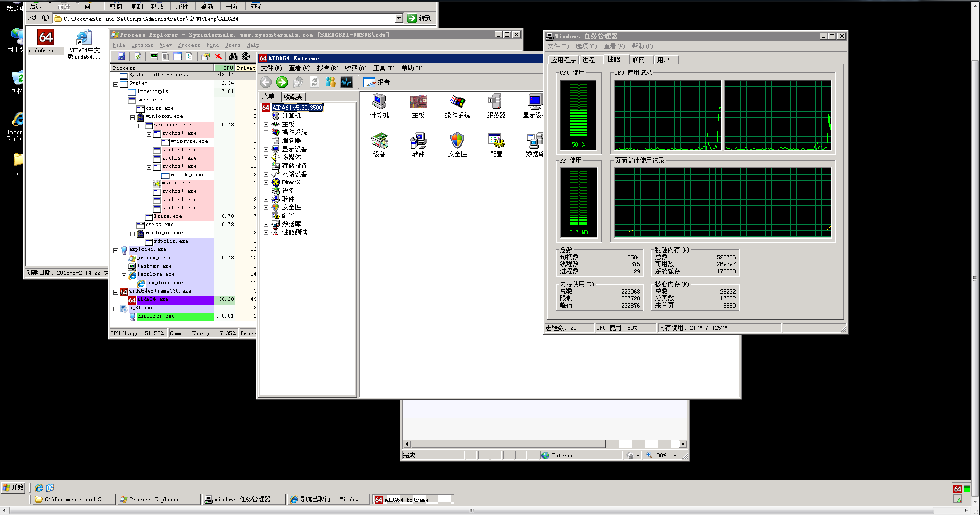
Task: Click the AIDA64 icon in the system tray
Action: pyautogui.click(x=957, y=489)
